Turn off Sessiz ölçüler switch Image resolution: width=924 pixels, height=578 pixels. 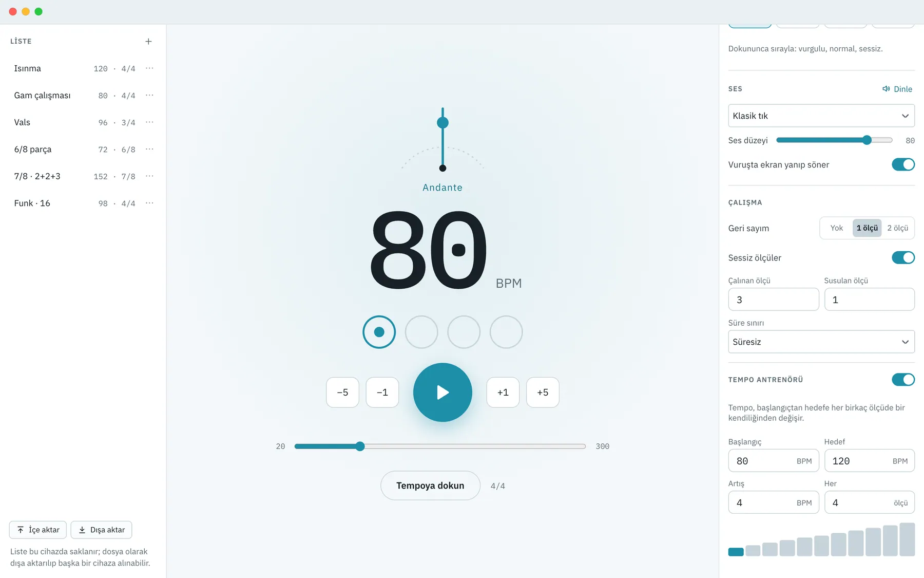(x=903, y=257)
